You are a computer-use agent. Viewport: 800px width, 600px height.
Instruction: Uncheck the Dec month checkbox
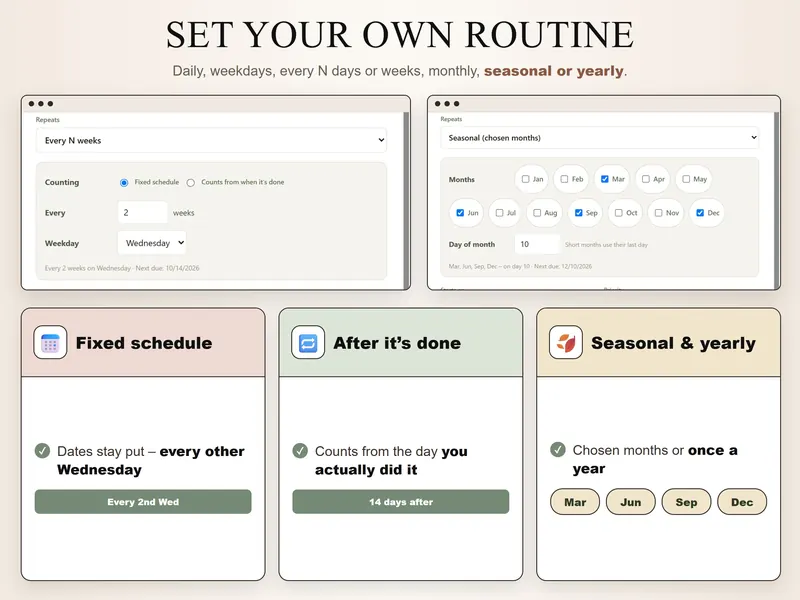pyautogui.click(x=700, y=213)
